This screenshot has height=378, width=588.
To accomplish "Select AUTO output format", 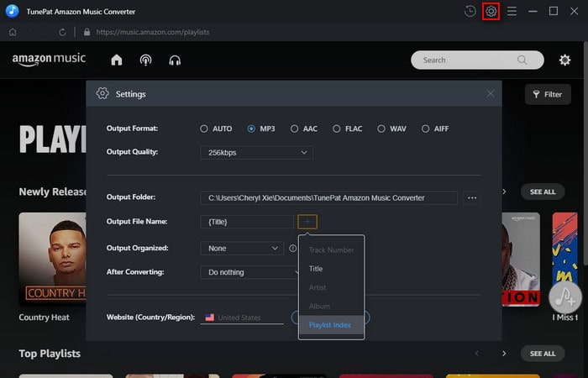I will (204, 129).
